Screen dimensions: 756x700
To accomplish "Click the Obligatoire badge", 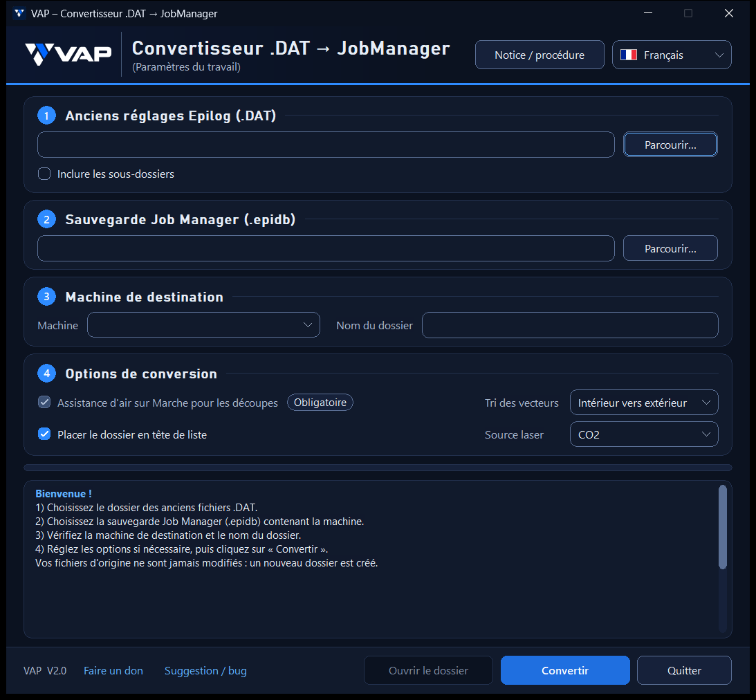I will click(320, 402).
